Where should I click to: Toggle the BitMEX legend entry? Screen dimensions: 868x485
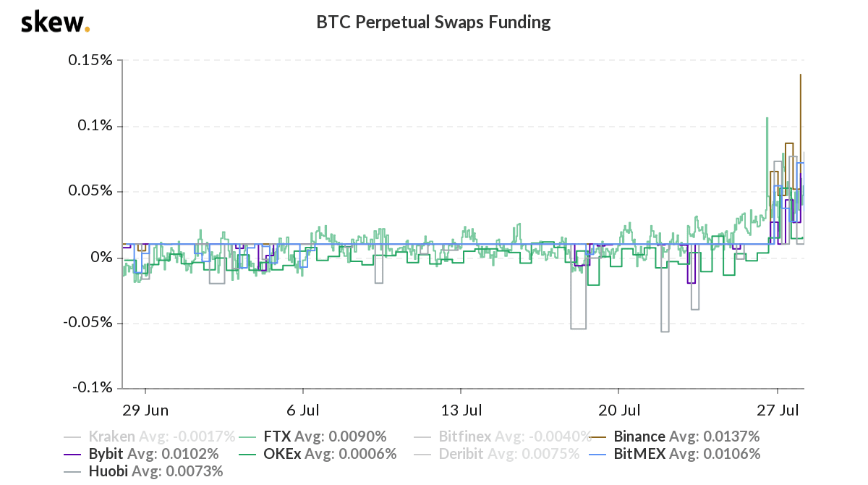click(675, 455)
